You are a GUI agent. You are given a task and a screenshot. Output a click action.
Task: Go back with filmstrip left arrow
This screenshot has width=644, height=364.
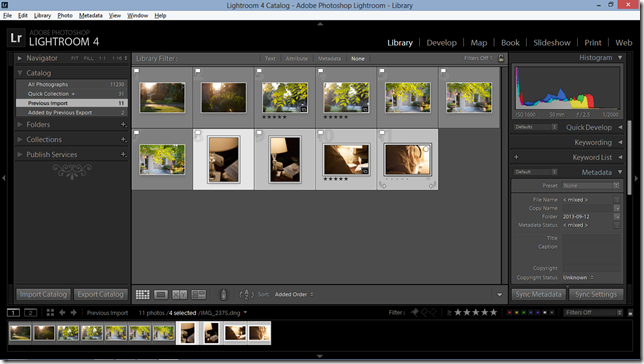pos(62,313)
